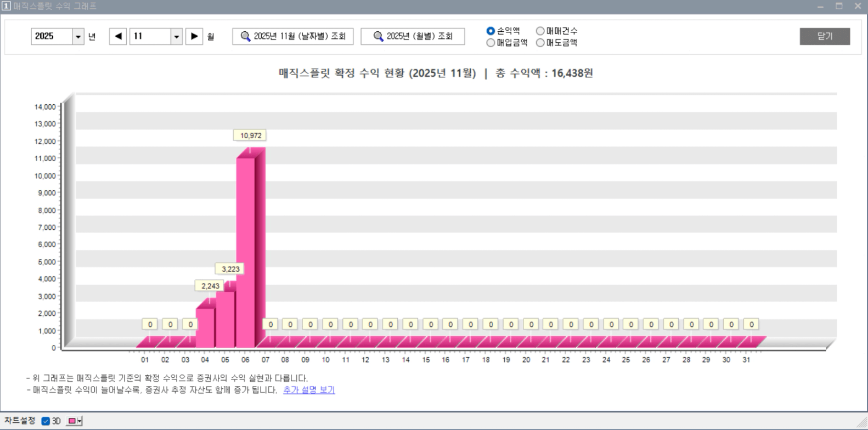The width and height of the screenshot is (868, 430).
Task: Click the tallest bar for day 06
Action: pos(246,252)
